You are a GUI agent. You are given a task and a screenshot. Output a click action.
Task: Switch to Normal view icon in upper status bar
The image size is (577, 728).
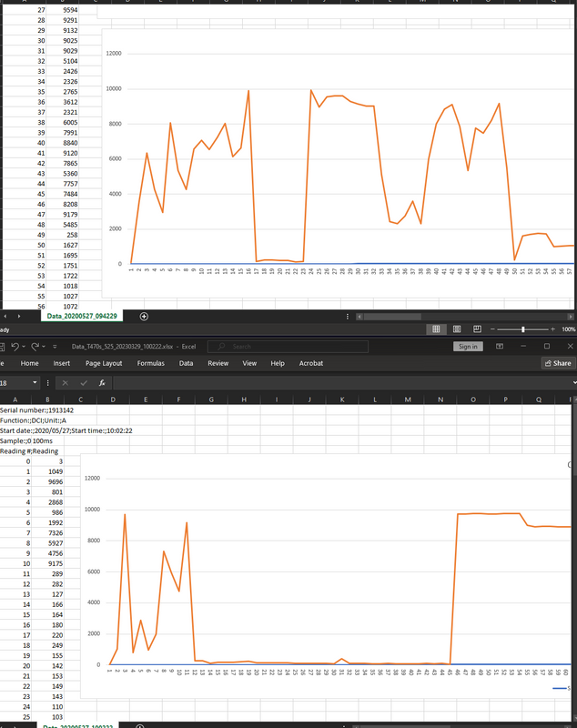coord(436,329)
